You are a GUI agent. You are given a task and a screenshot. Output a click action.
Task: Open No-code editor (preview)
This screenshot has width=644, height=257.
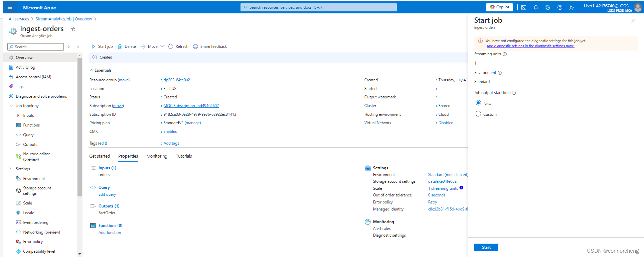[36, 157]
